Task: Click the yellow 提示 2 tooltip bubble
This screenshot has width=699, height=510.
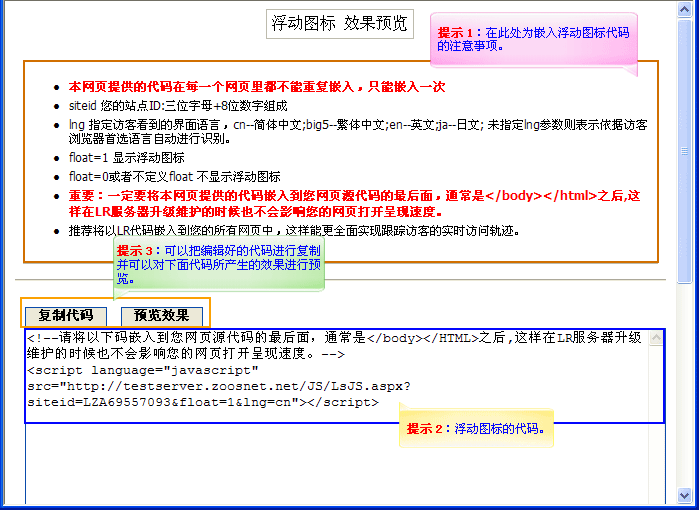Action: [476, 429]
